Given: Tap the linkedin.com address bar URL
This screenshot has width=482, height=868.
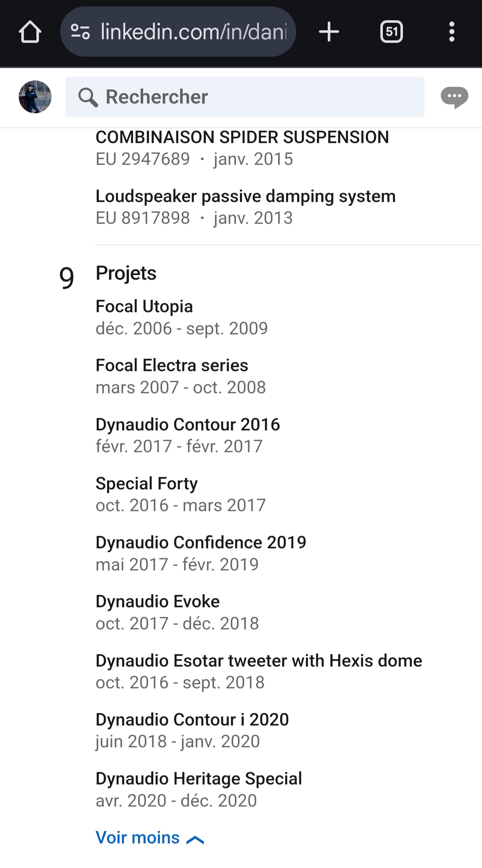Looking at the screenshot, I should [193, 32].
